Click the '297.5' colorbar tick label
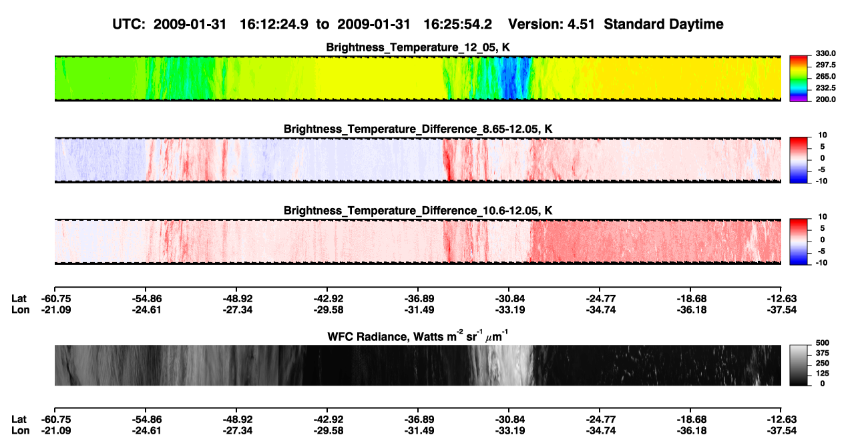This screenshot has width=868, height=445. point(825,65)
